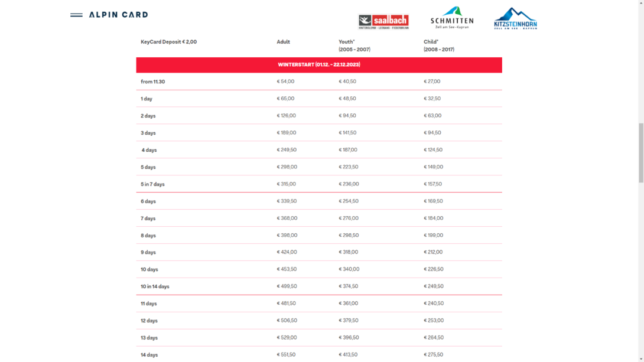The height and width of the screenshot is (362, 644).
Task: Click the '4 days' row label
Action: click(x=149, y=150)
